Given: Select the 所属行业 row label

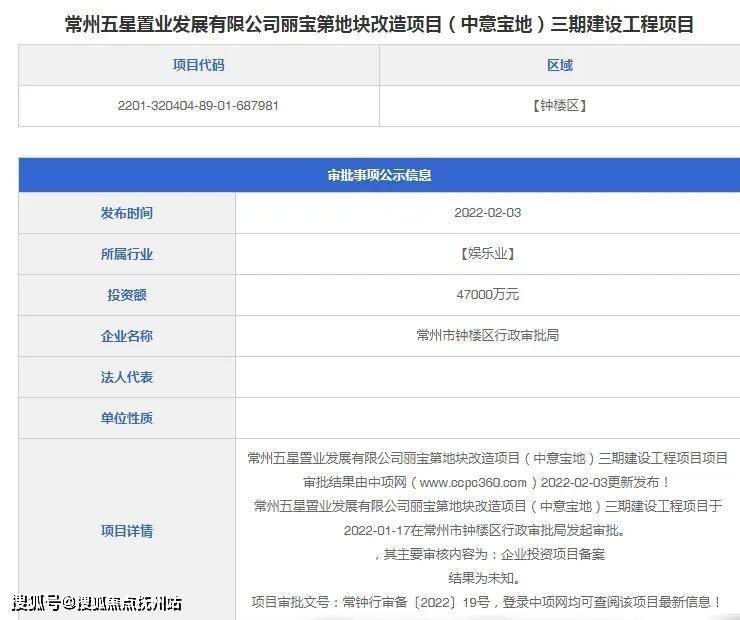Looking at the screenshot, I should pyautogui.click(x=127, y=254).
